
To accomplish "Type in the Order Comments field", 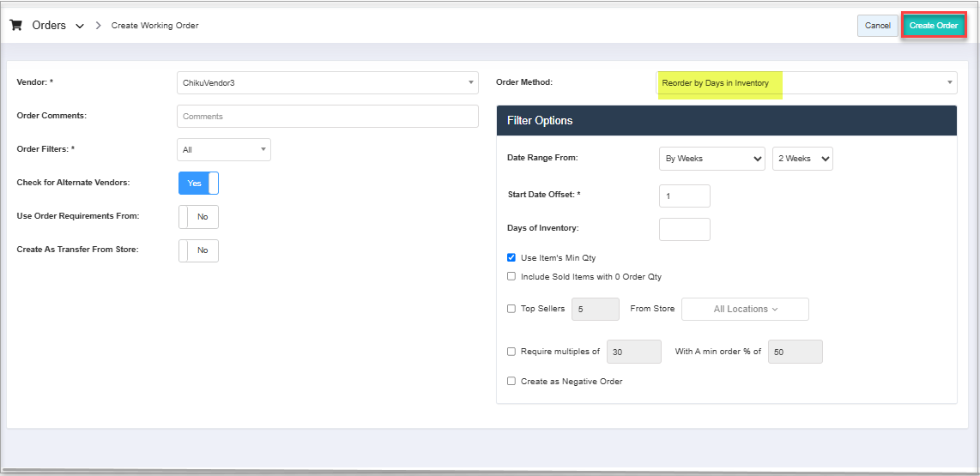I will (327, 116).
